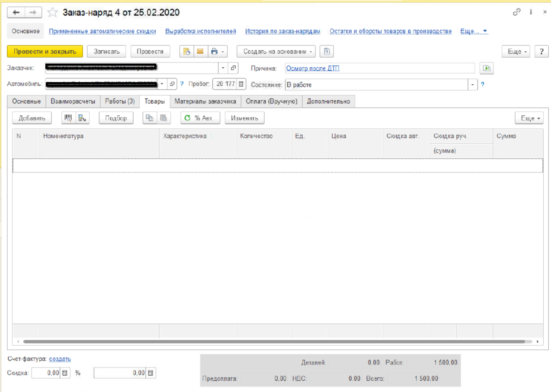
Task: Open История по заказ-нарядам link
Action: click(283, 31)
